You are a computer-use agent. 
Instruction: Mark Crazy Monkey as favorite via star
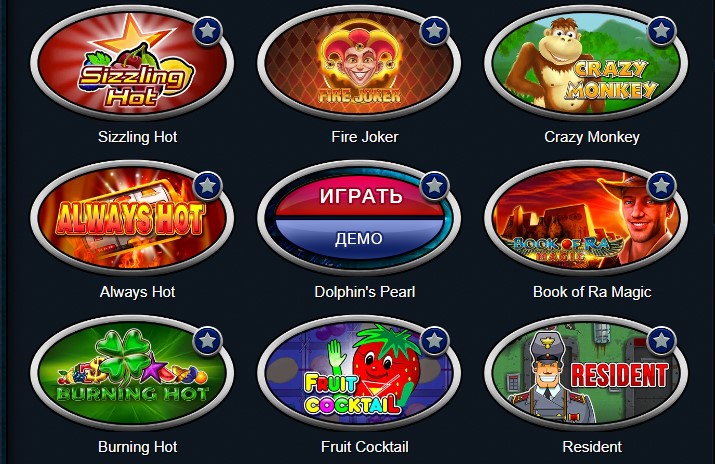point(661,31)
